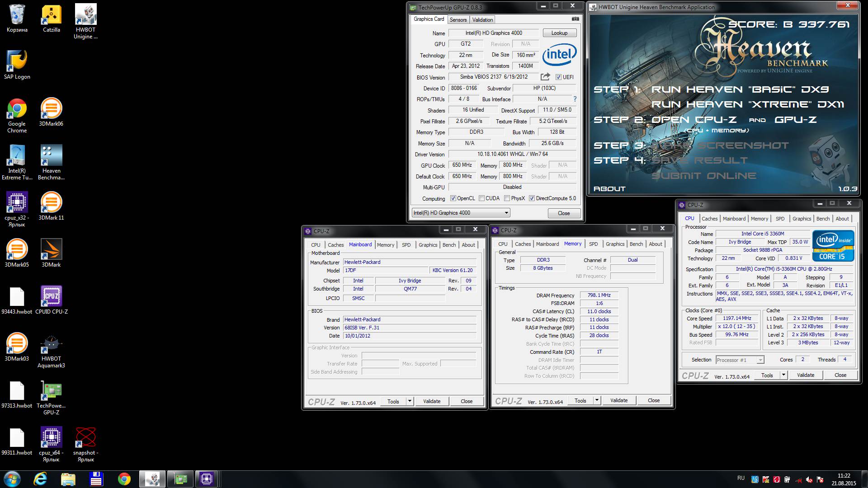Viewport: 868px width, 488px height.
Task: Select the 93443.hwbot file on the desktop
Action: click(x=17, y=300)
